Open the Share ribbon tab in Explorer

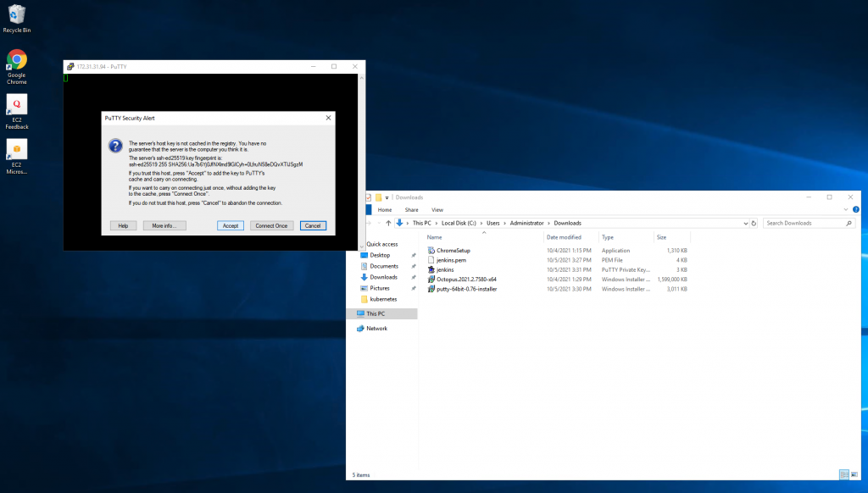[411, 210]
